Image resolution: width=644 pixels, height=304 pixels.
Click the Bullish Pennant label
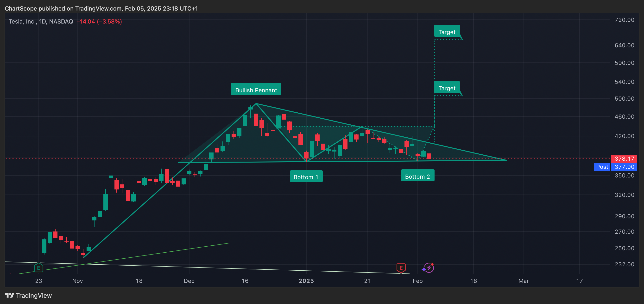point(256,90)
